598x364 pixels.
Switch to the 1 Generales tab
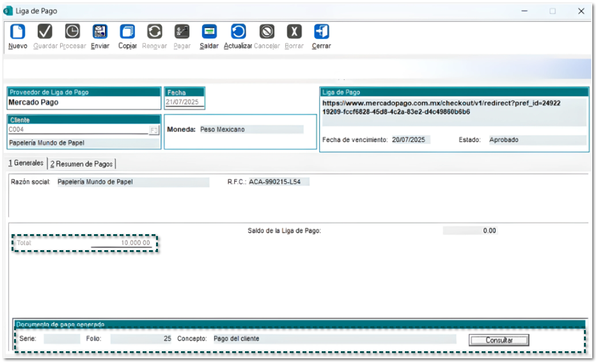(26, 163)
